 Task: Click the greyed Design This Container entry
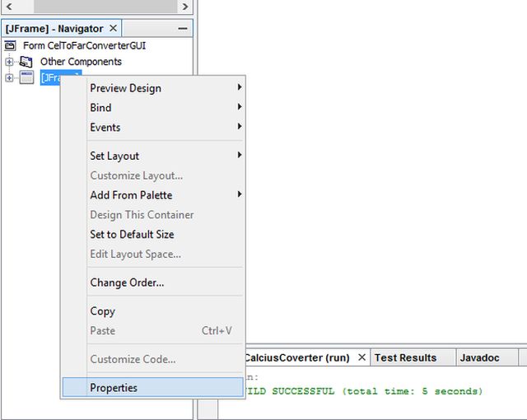pos(153,215)
